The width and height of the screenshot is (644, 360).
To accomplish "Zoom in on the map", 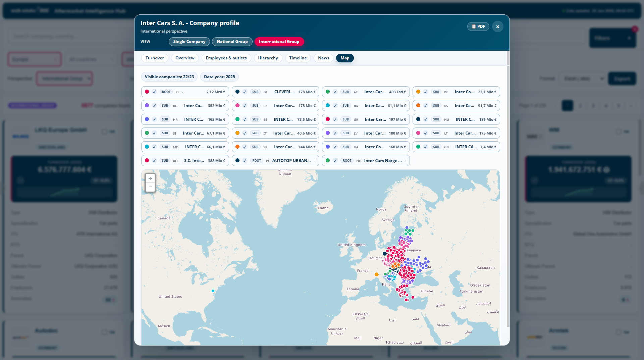I will (x=150, y=178).
